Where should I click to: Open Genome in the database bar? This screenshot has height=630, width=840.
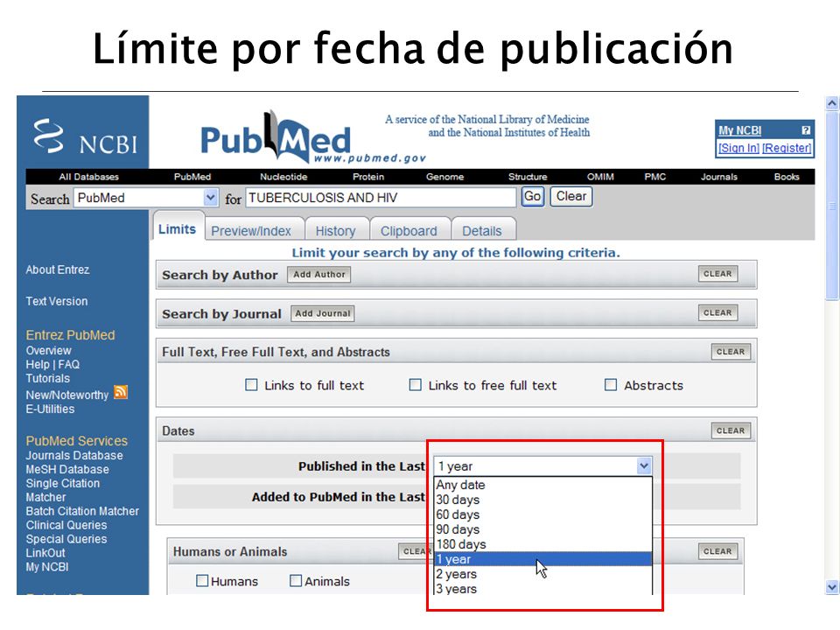(x=444, y=177)
